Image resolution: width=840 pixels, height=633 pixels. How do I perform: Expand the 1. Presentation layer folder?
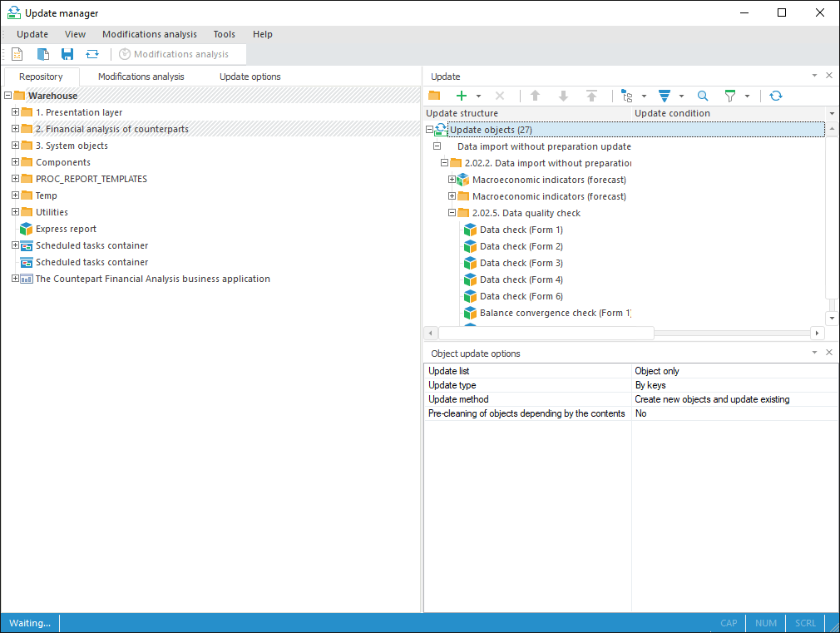pos(15,112)
